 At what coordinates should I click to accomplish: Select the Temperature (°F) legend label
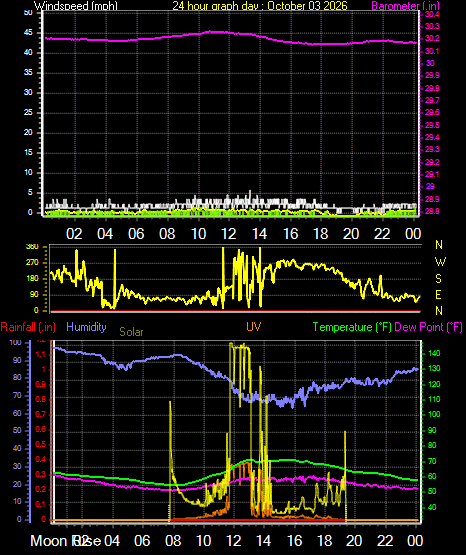coord(352,327)
